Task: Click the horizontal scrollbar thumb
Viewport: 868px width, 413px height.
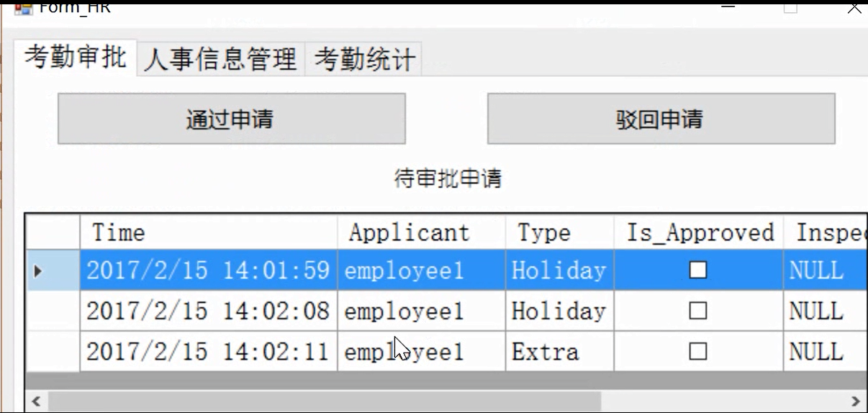Action: 324,401
